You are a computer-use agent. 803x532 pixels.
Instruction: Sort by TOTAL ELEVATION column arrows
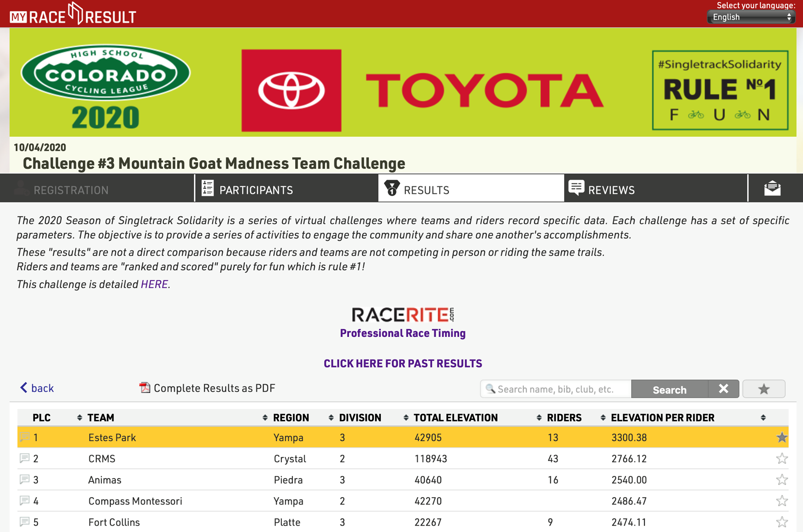pyautogui.click(x=539, y=418)
